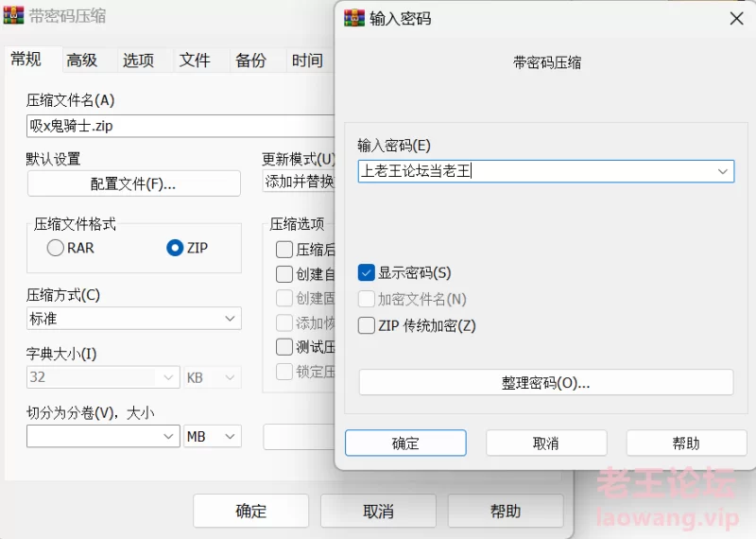The image size is (756, 539).
Task: Select the RAR format radio button
Action: point(55,248)
